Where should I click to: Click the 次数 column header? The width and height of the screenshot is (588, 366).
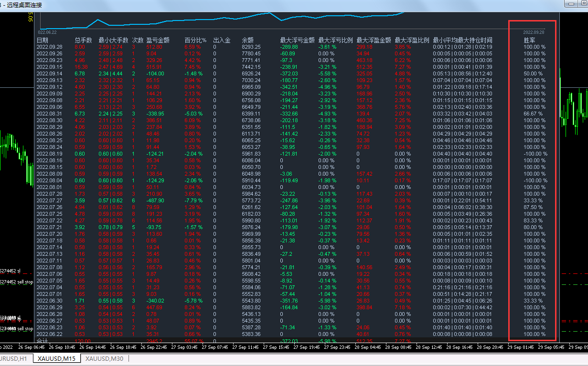click(x=138, y=40)
